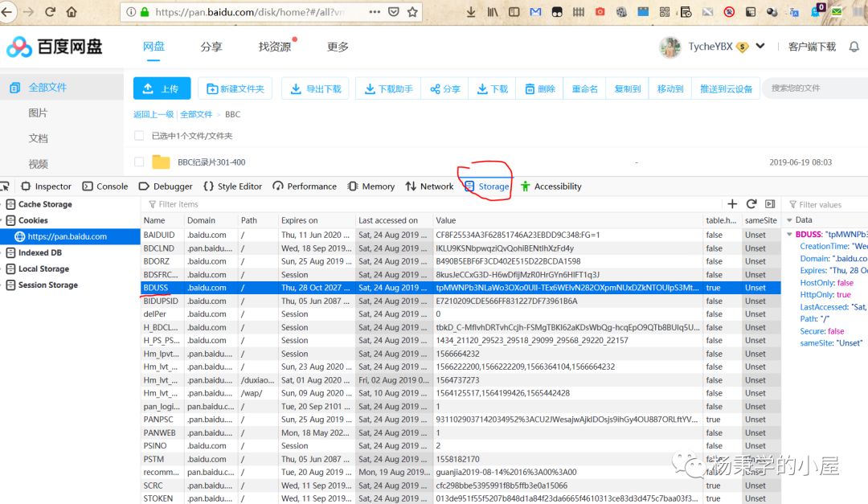Click the Baidu Netdisk logo
The image size is (868, 504).
point(55,47)
